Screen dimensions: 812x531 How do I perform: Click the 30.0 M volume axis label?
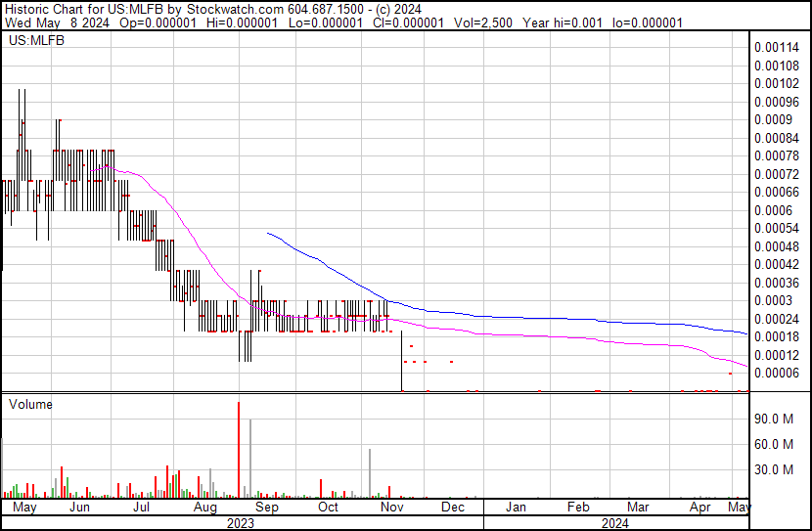(774, 469)
